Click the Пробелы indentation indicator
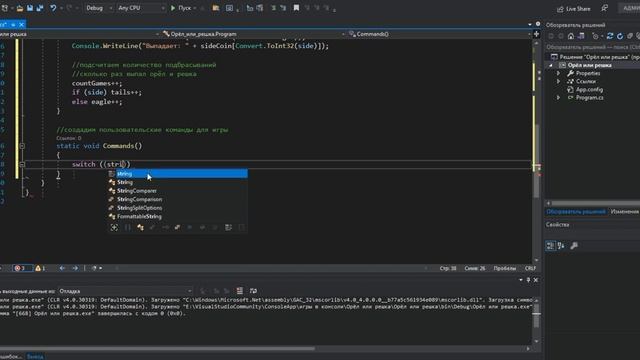 [x=504, y=268]
